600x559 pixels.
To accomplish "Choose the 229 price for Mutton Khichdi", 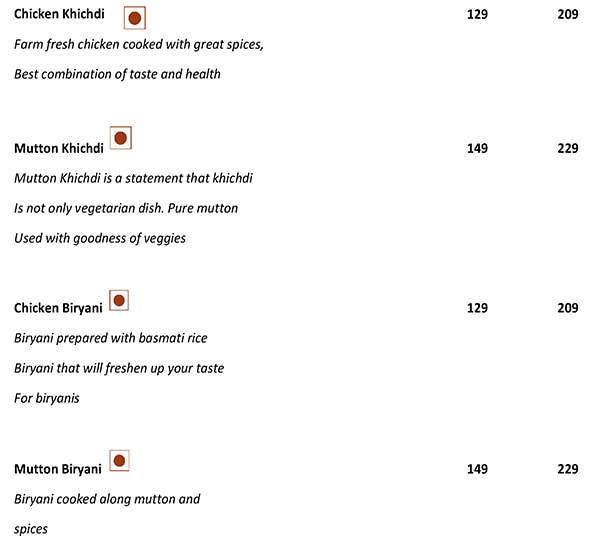I will pos(568,148).
